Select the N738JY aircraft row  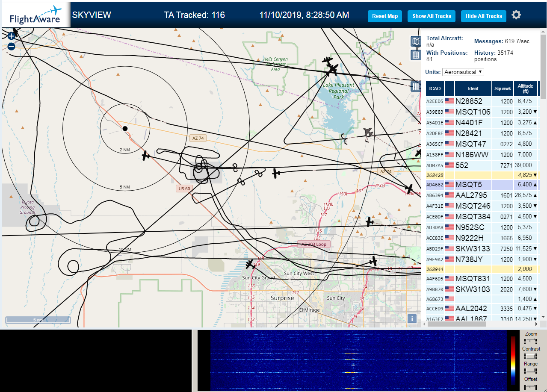[483, 259]
